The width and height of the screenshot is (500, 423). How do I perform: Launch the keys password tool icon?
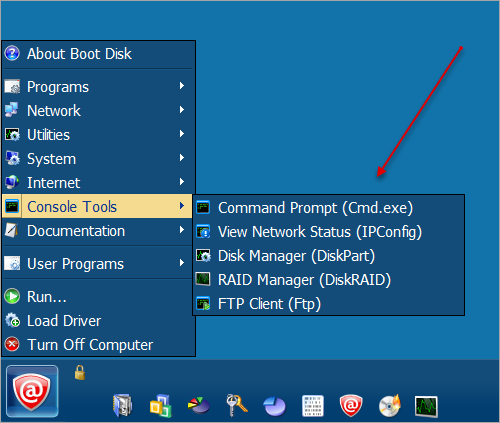click(x=237, y=405)
